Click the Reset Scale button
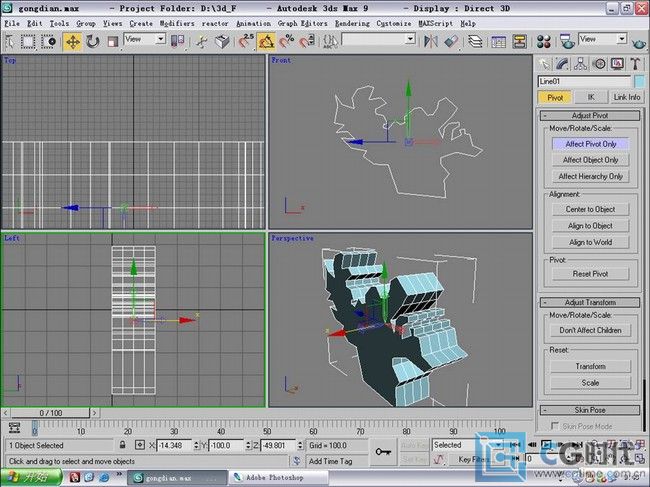This screenshot has height=487, width=650. pos(590,383)
